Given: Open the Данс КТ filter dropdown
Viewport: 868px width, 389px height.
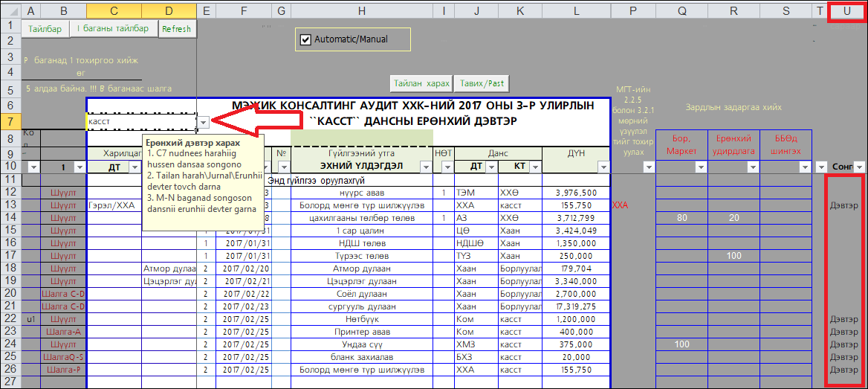Looking at the screenshot, I should point(534,167).
